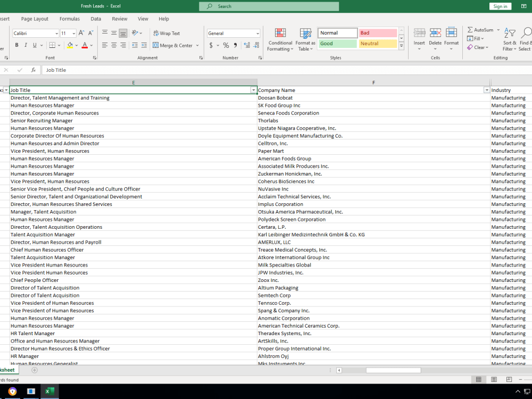Screen dimensions: 532x399
Task: Click Decrease Indent icon
Action: [135, 45]
